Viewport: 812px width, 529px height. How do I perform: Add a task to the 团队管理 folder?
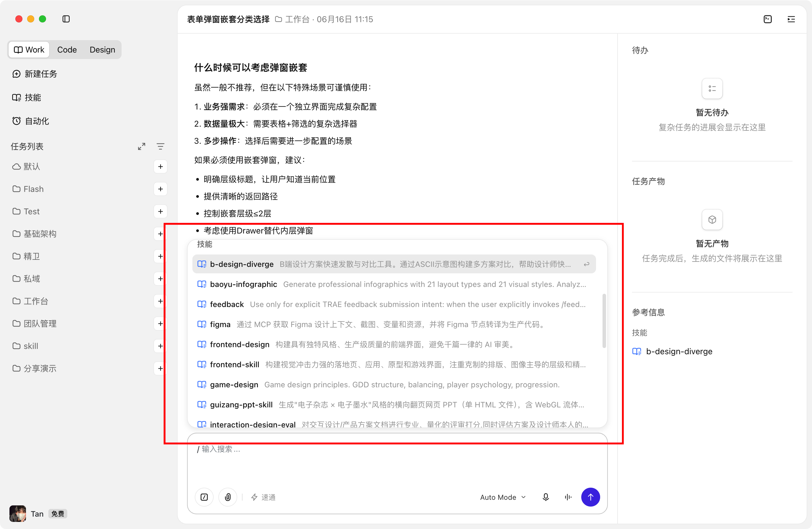point(160,324)
